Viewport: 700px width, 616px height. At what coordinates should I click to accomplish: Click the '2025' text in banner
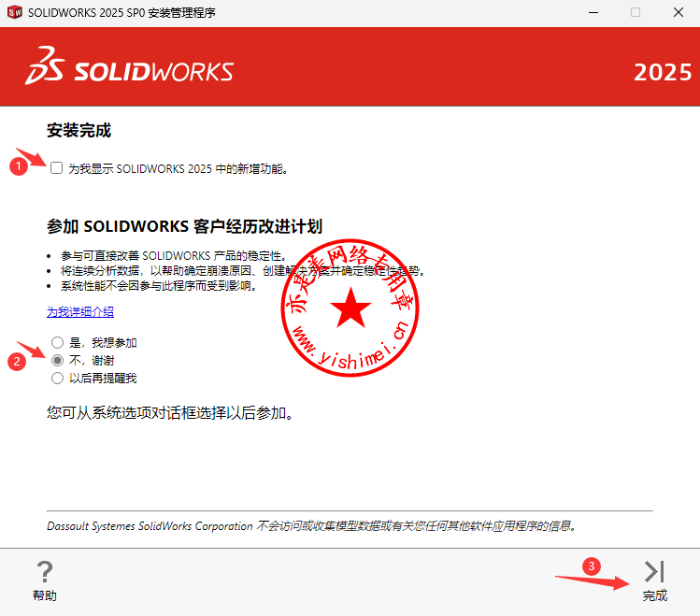coord(663,72)
